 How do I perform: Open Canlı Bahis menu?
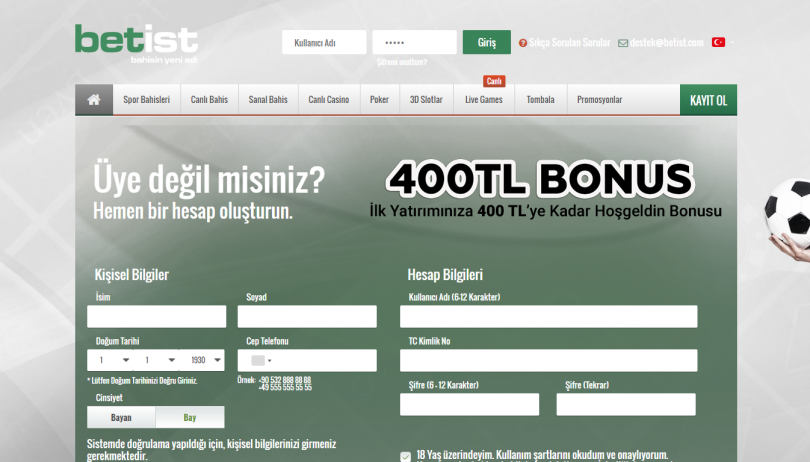(x=209, y=100)
